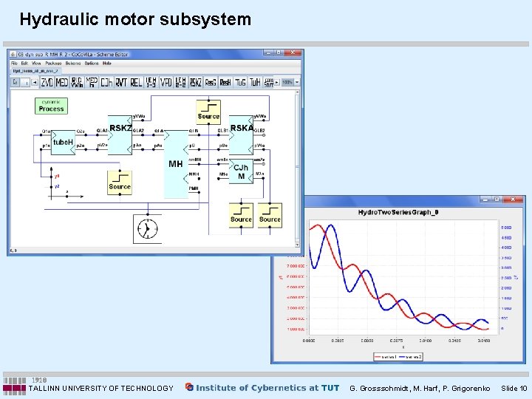Select the RVT palette icon

(x=121, y=82)
